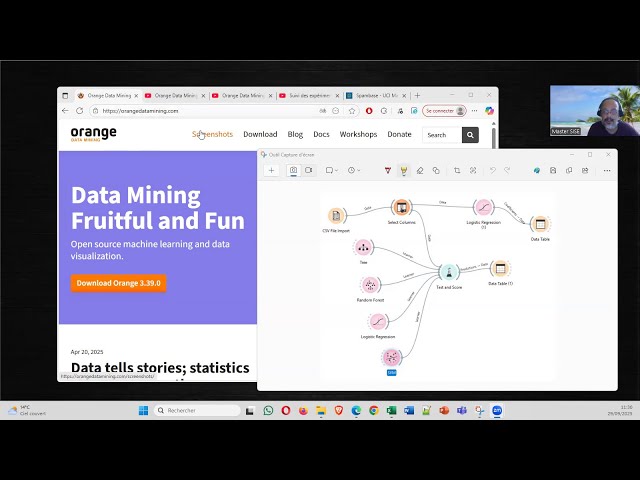
Task: Select the eraser tool in Snipping Tool
Action: pyautogui.click(x=420, y=170)
